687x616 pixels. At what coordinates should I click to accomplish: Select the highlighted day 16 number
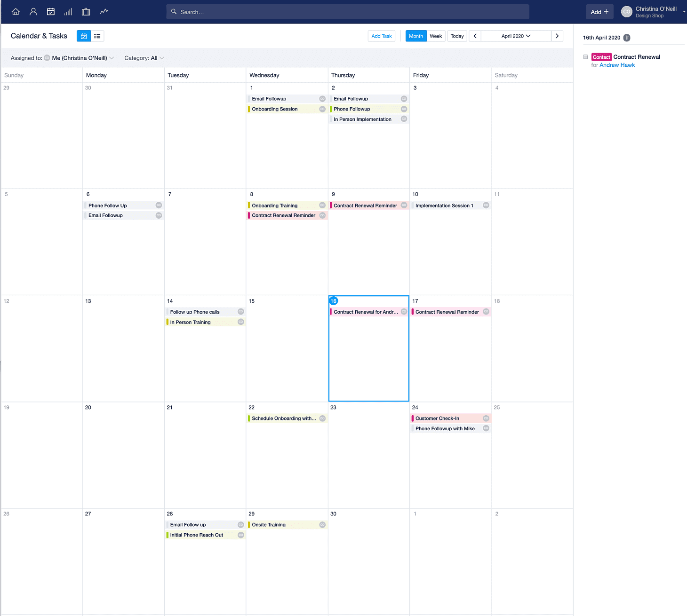coord(334,301)
